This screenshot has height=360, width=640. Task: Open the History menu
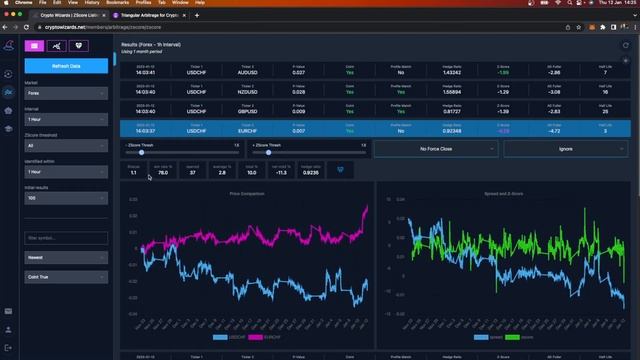92,2
